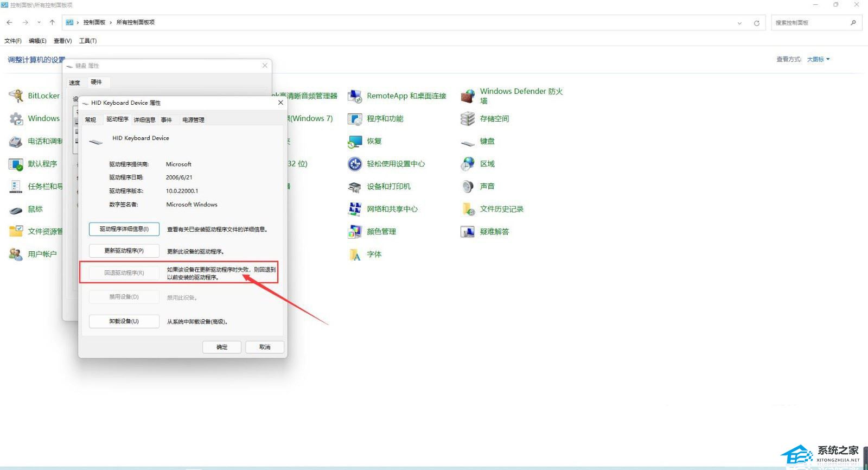
Task: Click the driver date 2006/6/21
Action: click(179, 177)
